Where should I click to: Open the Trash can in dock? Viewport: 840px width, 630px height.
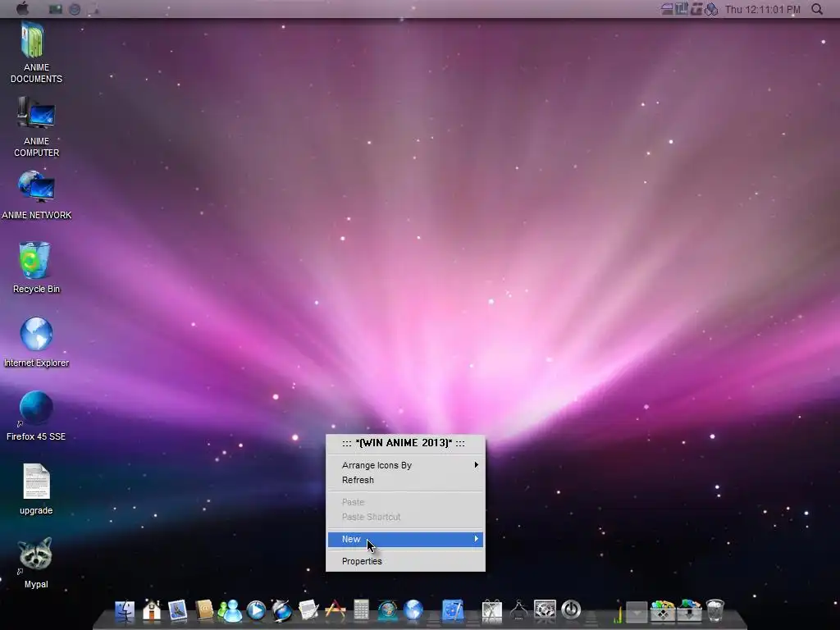[715, 610]
